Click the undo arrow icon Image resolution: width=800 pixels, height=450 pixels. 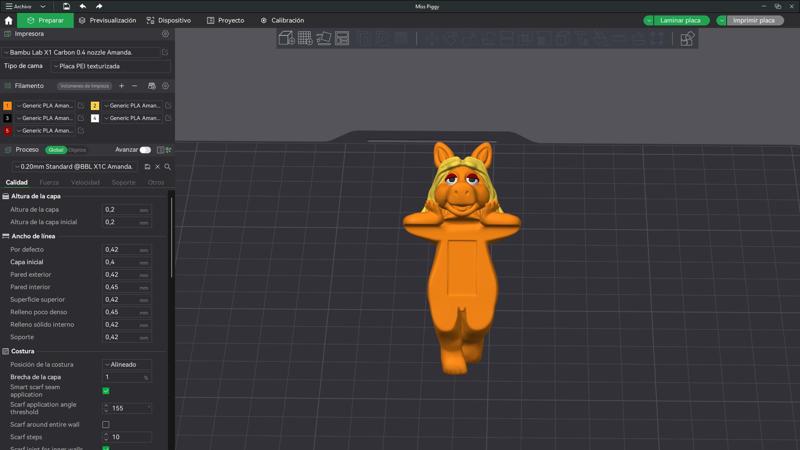[83, 6]
